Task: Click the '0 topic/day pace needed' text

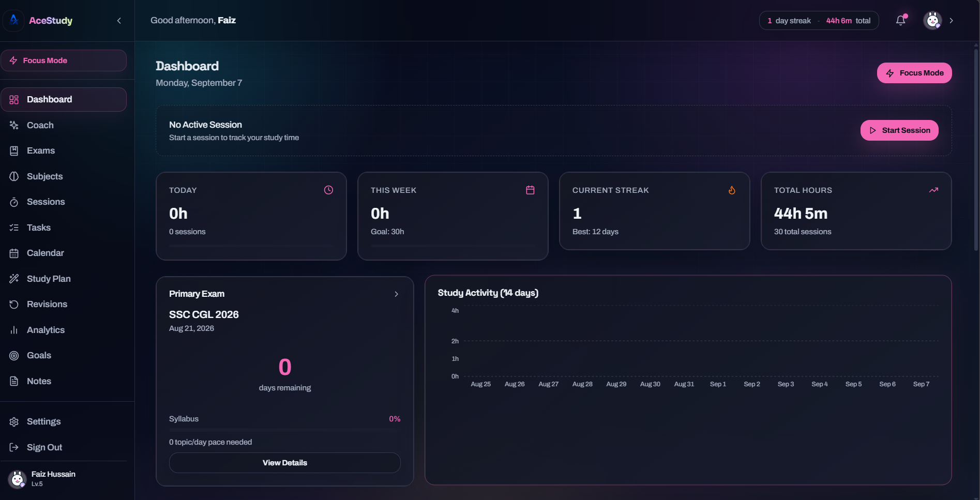Action: (x=210, y=442)
